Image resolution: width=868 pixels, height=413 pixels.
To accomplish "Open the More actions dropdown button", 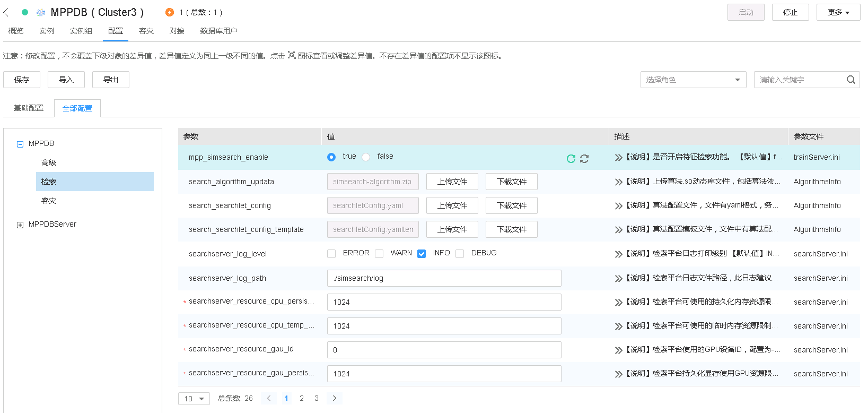I will (x=838, y=12).
